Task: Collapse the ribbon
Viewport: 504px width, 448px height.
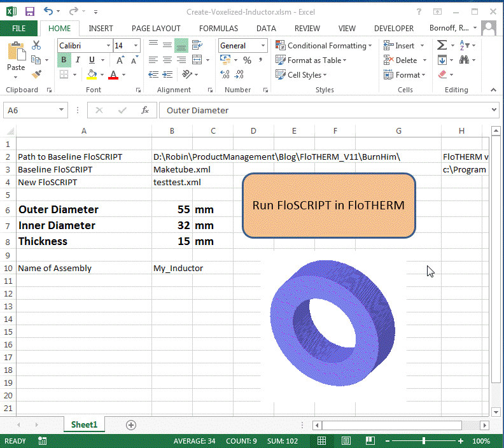Action: coord(493,90)
